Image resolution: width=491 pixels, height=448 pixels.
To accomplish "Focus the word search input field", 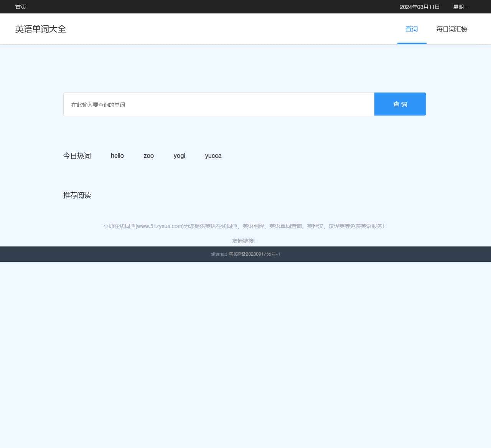I will (219, 104).
